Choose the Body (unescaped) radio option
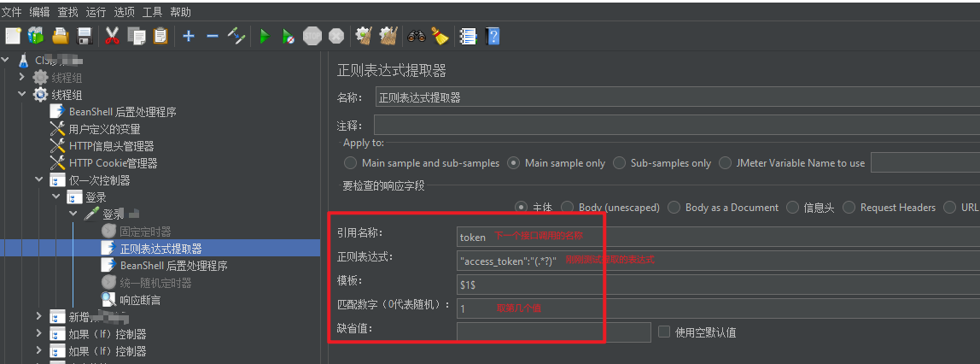This screenshot has height=364, width=980. coord(568,207)
